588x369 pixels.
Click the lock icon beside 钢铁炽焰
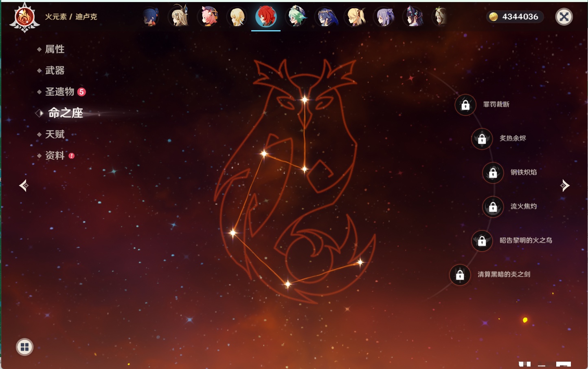(x=493, y=173)
